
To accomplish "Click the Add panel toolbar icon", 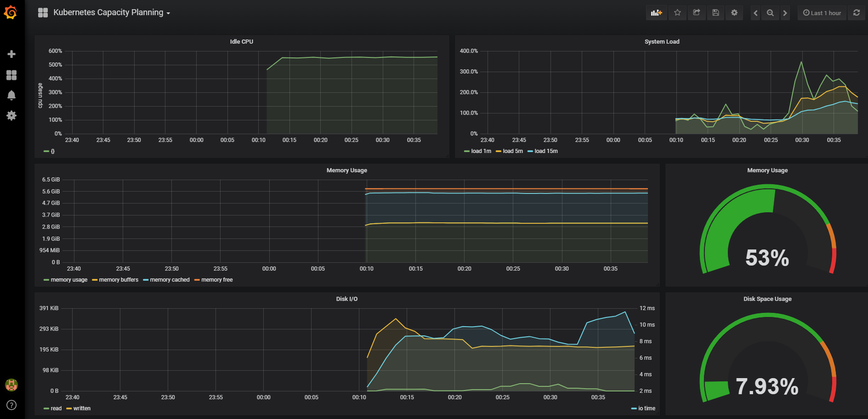I will pos(657,13).
